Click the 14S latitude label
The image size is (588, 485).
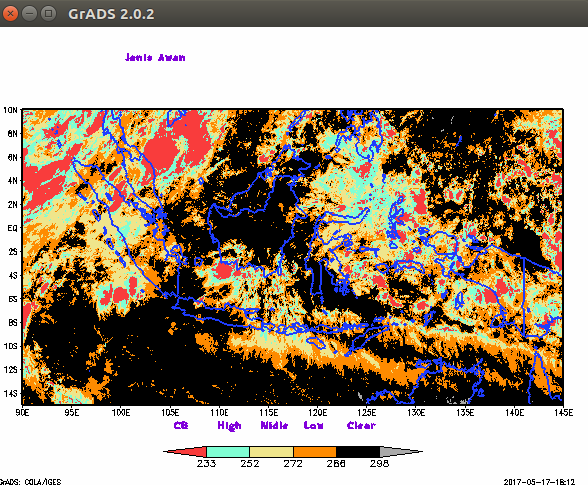(x=10, y=393)
